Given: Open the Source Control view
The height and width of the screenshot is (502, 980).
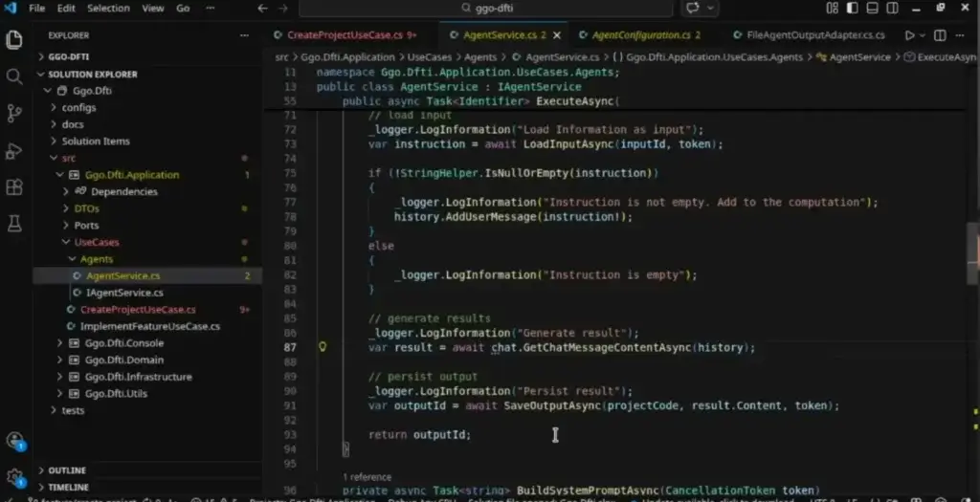Looking at the screenshot, I should [14, 114].
